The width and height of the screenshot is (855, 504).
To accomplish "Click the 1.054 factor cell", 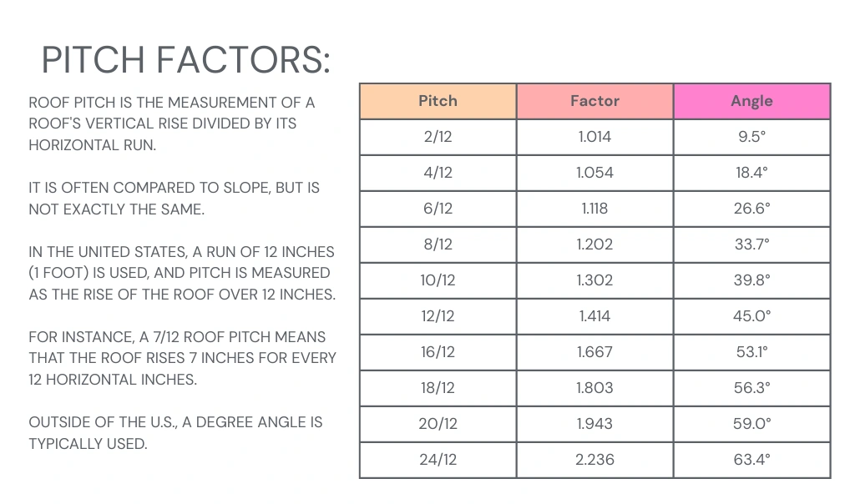I will [x=594, y=173].
